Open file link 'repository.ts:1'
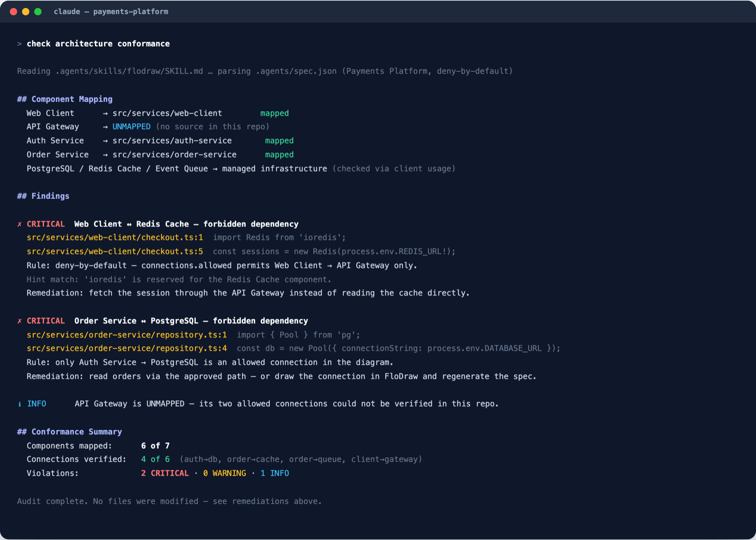 (x=127, y=335)
